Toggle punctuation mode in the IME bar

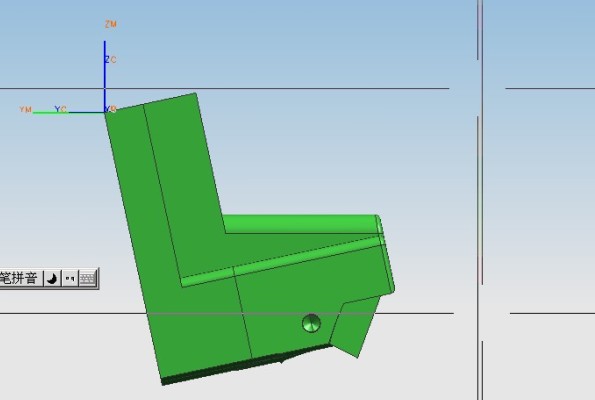tap(69, 279)
